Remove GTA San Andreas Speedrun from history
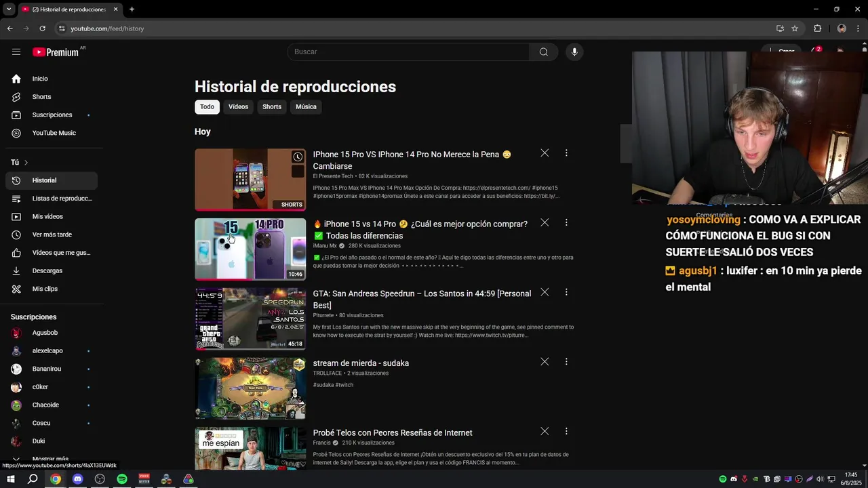The image size is (868, 488). pos(545,292)
